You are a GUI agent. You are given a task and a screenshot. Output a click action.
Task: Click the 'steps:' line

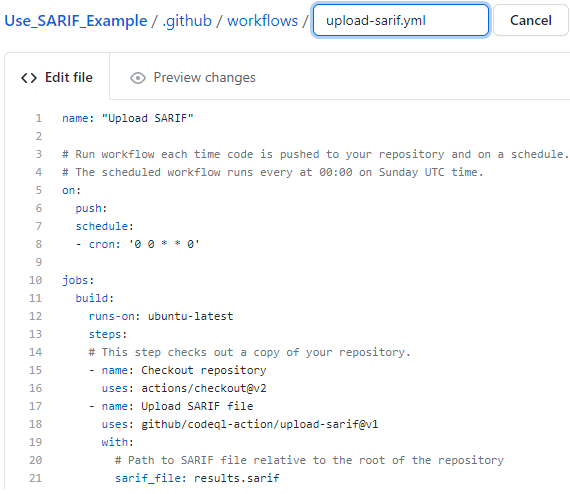(x=108, y=334)
